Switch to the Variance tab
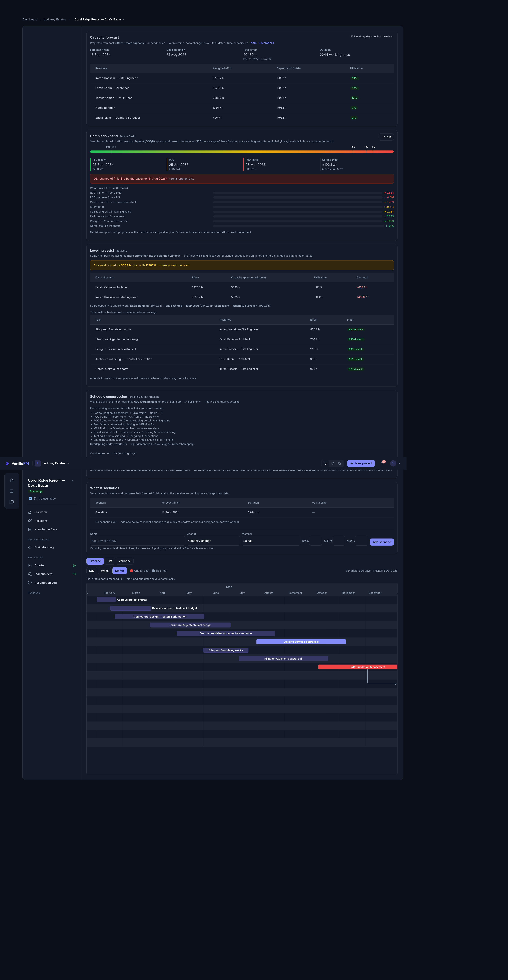 pos(125,561)
